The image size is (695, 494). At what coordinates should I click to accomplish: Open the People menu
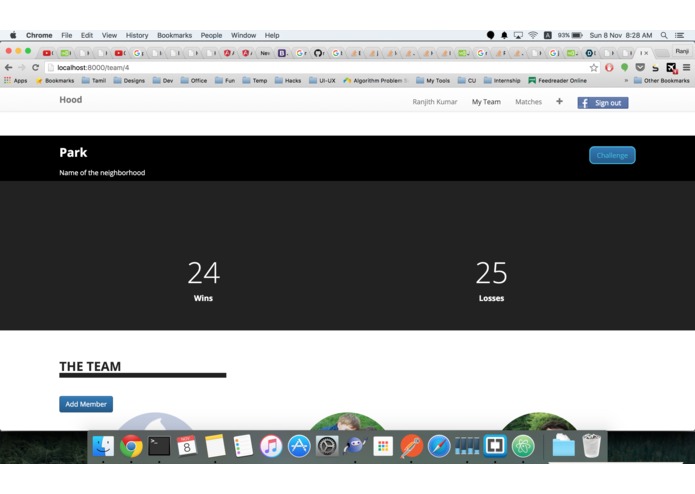point(211,35)
